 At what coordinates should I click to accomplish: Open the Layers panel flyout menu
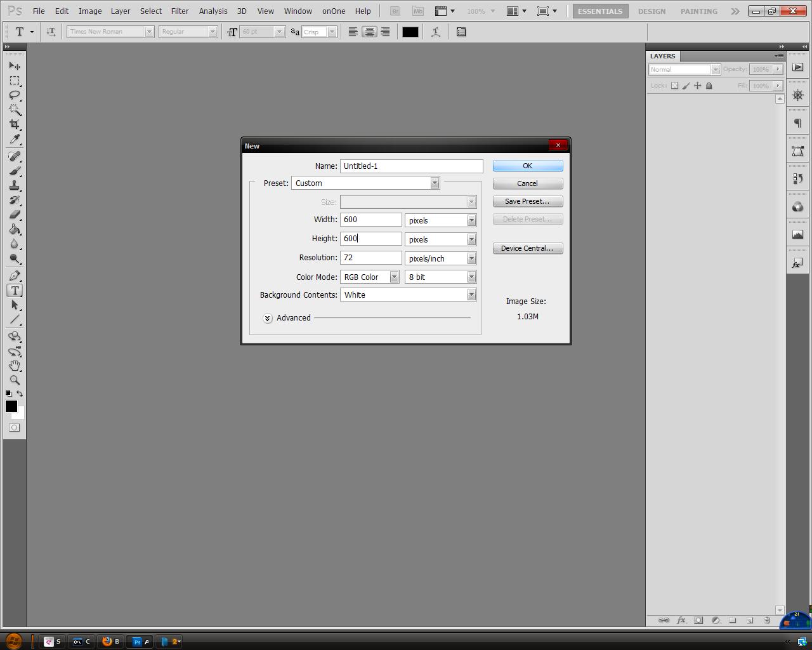[x=780, y=56]
